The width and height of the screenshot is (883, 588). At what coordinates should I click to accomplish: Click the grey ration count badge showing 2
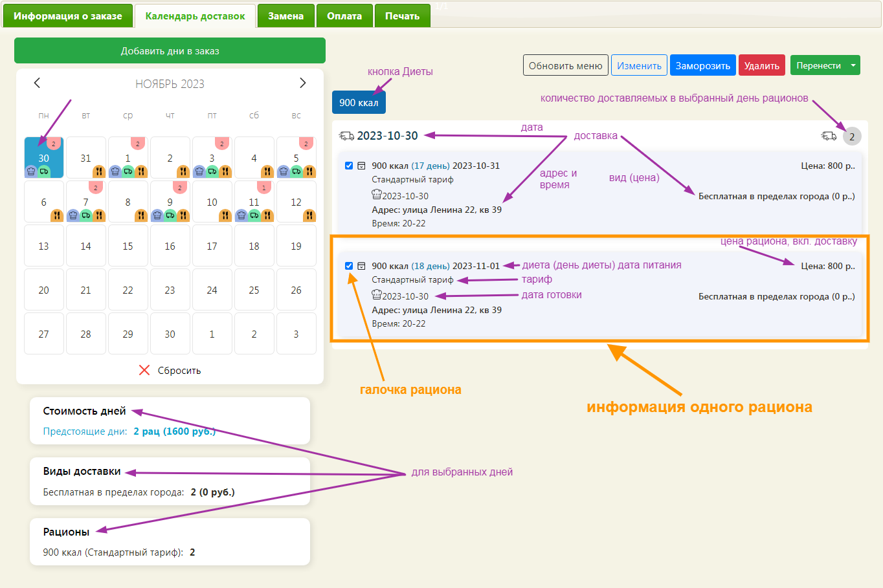[x=852, y=136]
